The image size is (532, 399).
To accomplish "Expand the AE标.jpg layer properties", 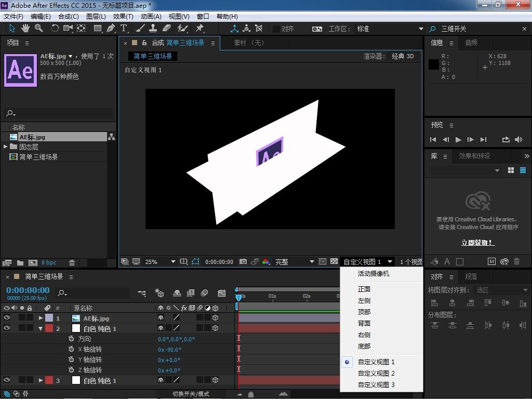I will [x=41, y=318].
